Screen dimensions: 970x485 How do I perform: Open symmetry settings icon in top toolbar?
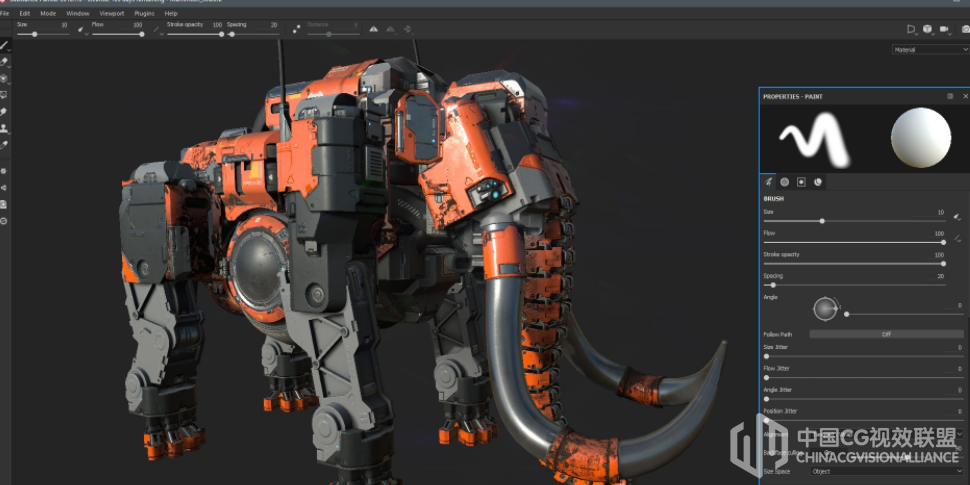390,29
